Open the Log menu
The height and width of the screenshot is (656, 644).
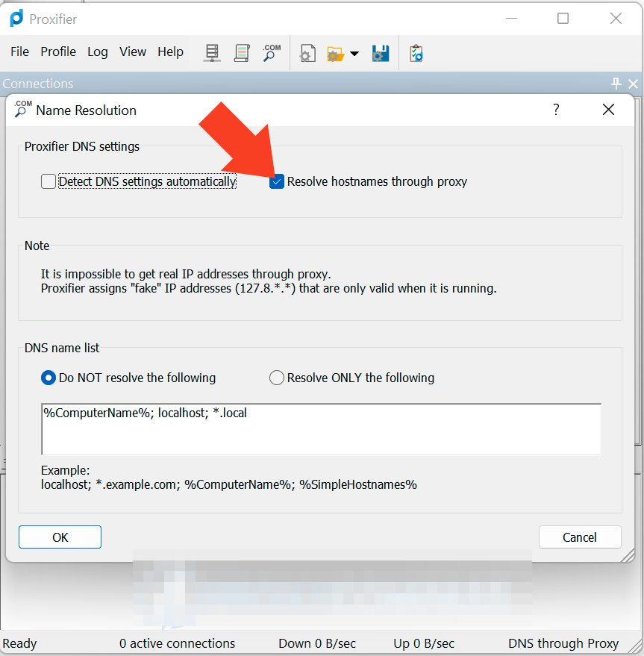click(x=98, y=52)
